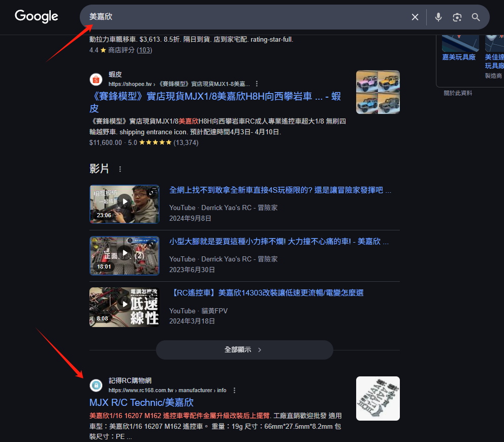Click the Shopee four-car product thumbnail
This screenshot has width=504, height=442.
377,92
